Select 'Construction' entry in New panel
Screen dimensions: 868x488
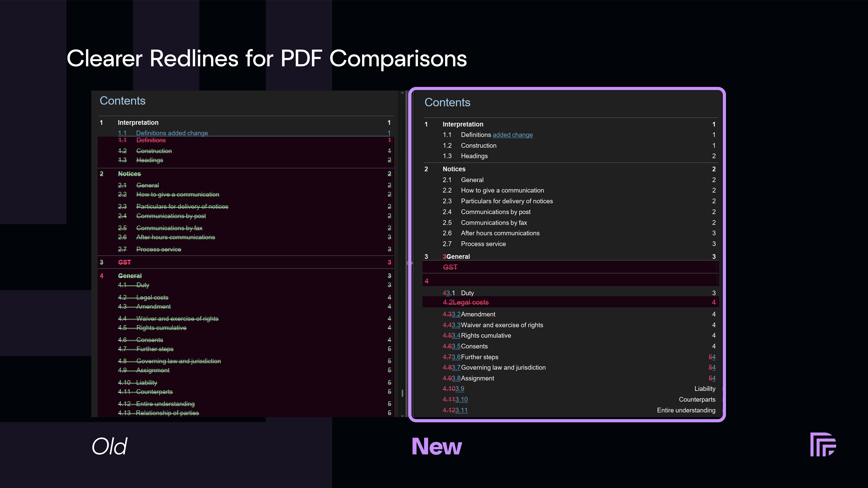pos(478,145)
